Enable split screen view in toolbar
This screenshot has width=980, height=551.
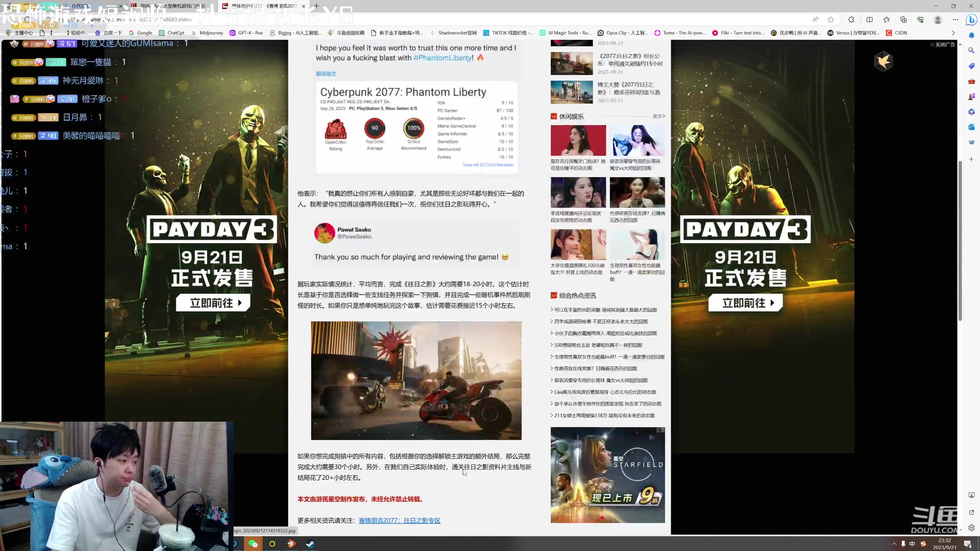869,20
